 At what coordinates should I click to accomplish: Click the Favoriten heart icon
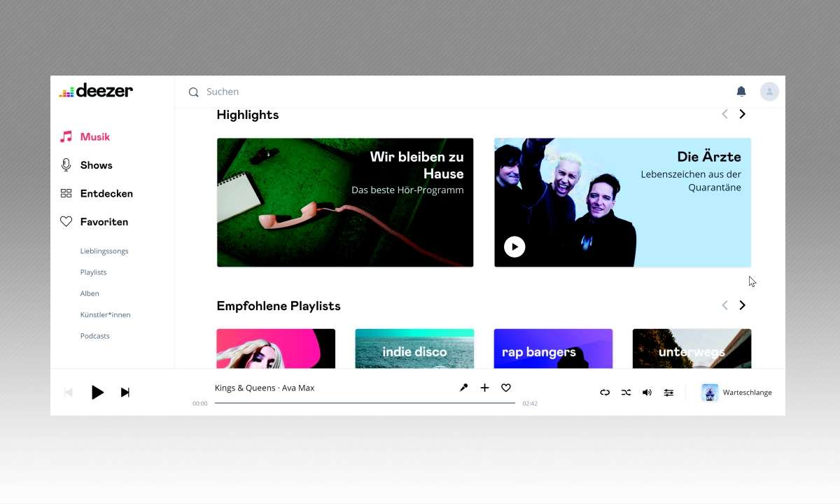coord(66,222)
